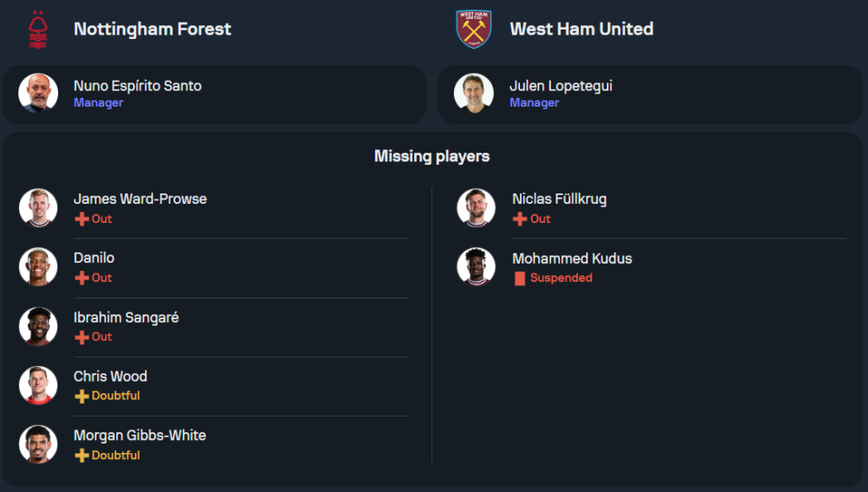Click the Missing players heading
The image size is (868, 492).
coord(431,156)
